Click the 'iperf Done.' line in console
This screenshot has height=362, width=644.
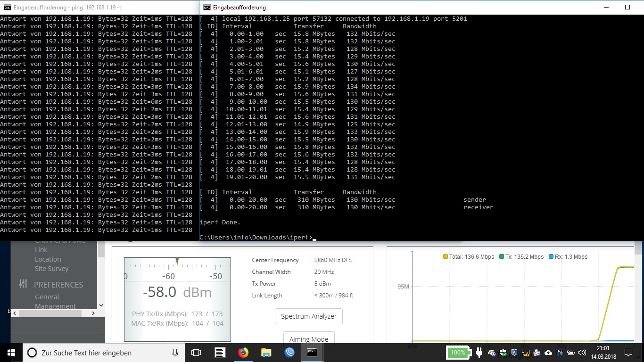click(220, 222)
